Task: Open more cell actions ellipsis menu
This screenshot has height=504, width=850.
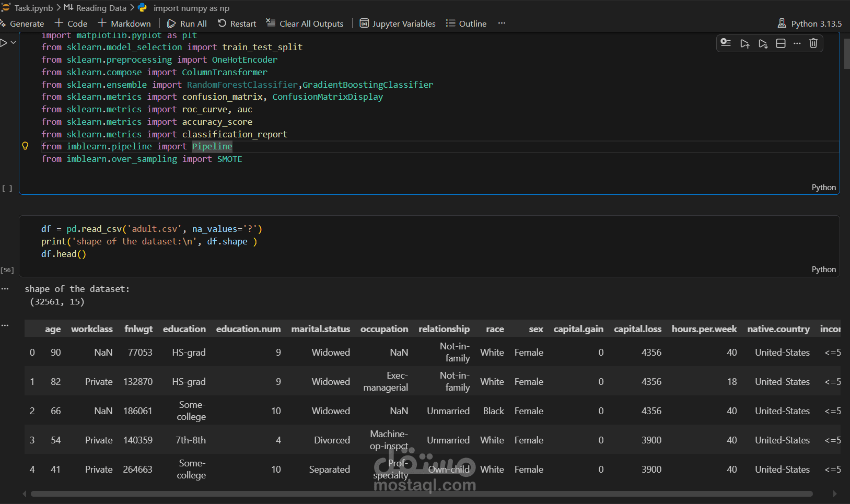Action: click(797, 43)
